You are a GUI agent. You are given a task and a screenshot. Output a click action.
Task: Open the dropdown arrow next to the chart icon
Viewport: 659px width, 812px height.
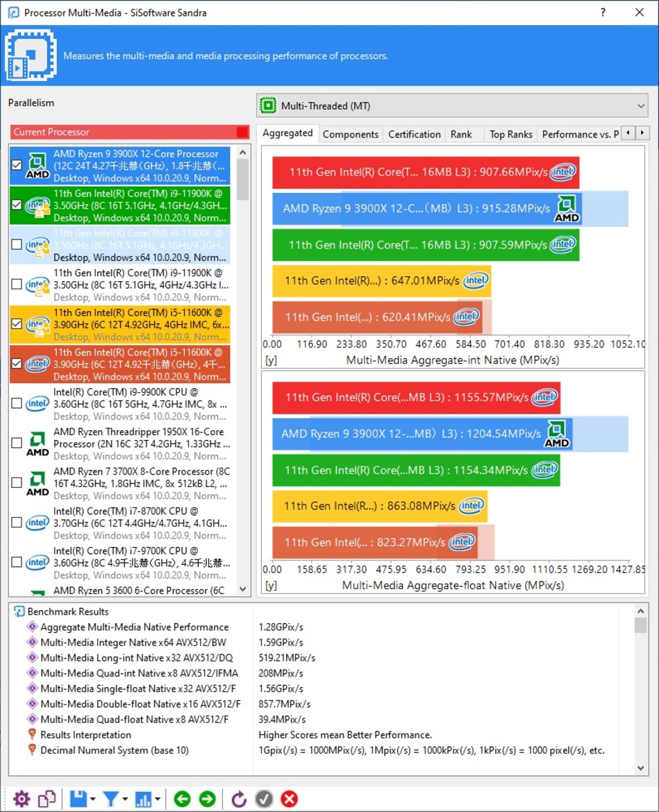(157, 799)
